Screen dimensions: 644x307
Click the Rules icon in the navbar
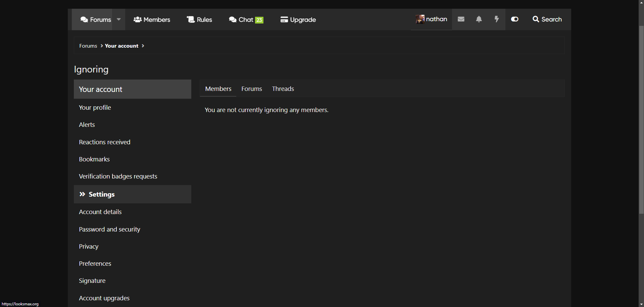(x=191, y=19)
